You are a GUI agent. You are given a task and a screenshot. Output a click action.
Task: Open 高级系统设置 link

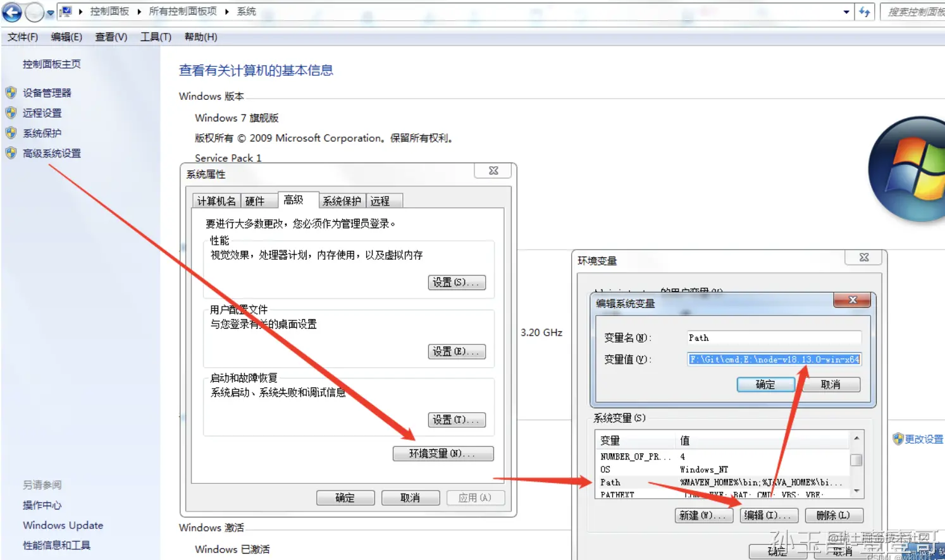[x=52, y=154]
